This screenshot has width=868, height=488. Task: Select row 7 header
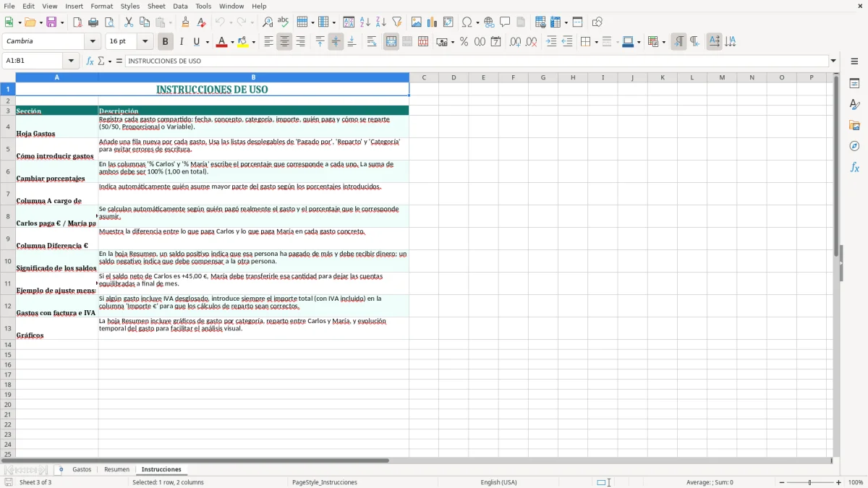click(8, 194)
